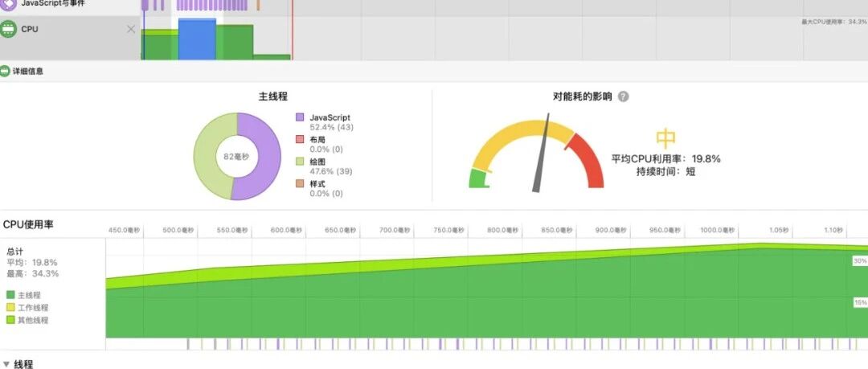868x369 pixels.
Task: Click the 平均: 19.8% total value
Action: 32,262
